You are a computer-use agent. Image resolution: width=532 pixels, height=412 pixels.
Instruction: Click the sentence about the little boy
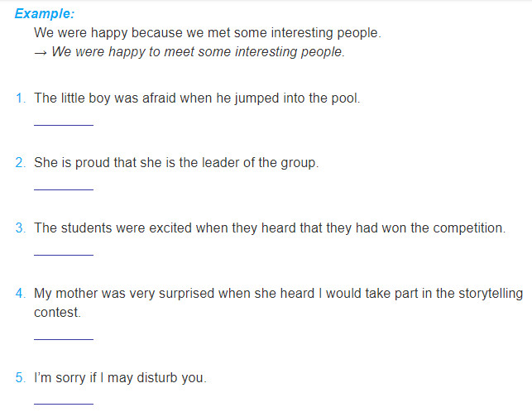(x=197, y=98)
